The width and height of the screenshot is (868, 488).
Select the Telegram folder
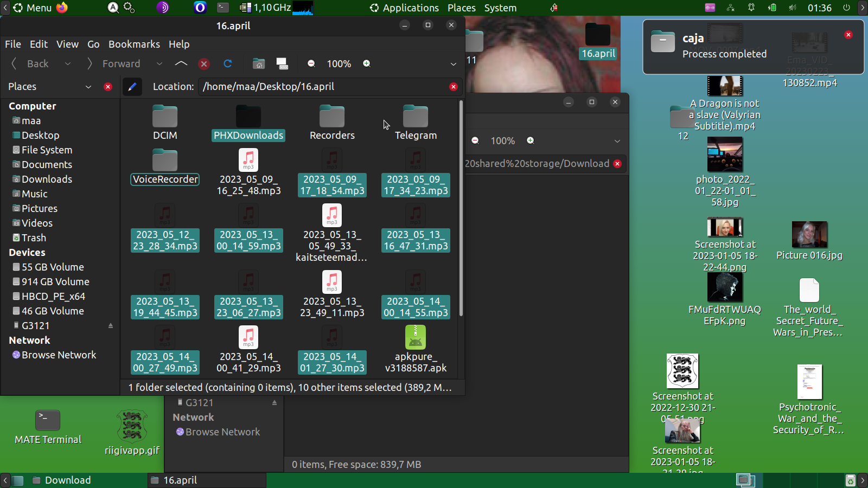point(416,123)
